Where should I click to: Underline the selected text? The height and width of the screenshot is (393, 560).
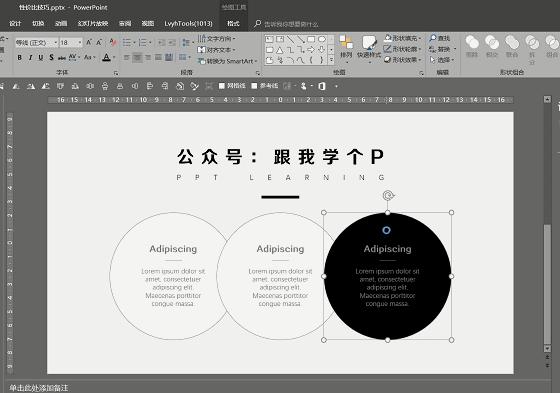[x=41, y=57]
